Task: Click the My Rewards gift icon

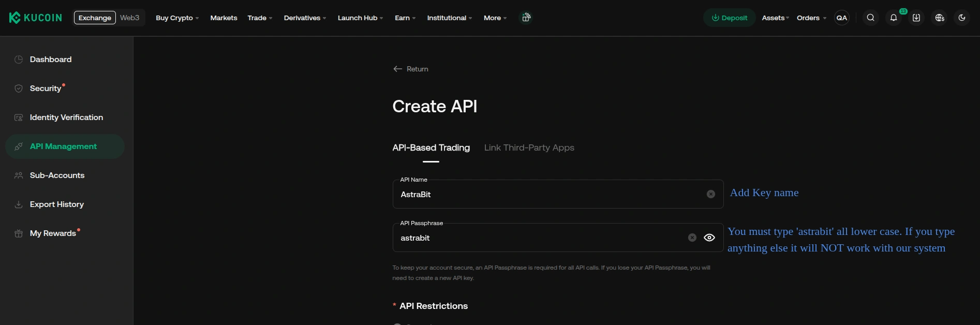Action: [19, 233]
